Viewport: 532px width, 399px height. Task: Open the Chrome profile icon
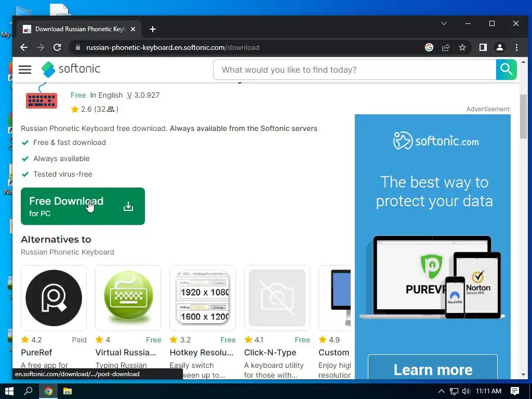click(x=500, y=47)
